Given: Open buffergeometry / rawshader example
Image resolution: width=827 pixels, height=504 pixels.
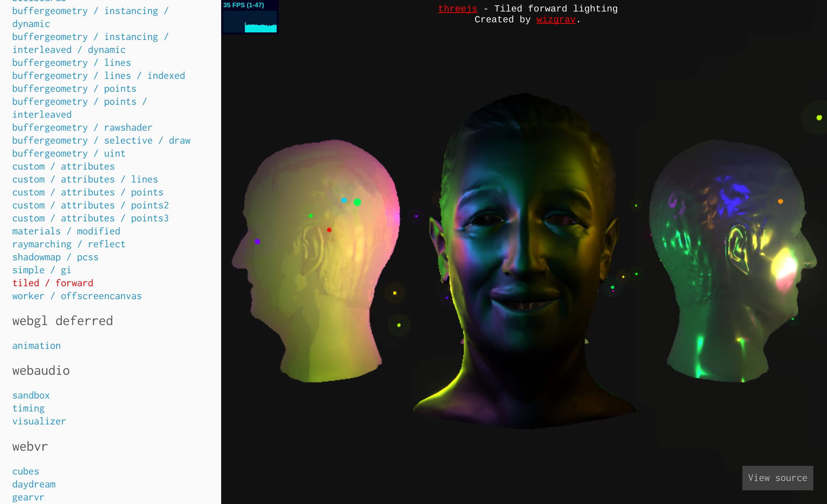Looking at the screenshot, I should pyautogui.click(x=82, y=127).
